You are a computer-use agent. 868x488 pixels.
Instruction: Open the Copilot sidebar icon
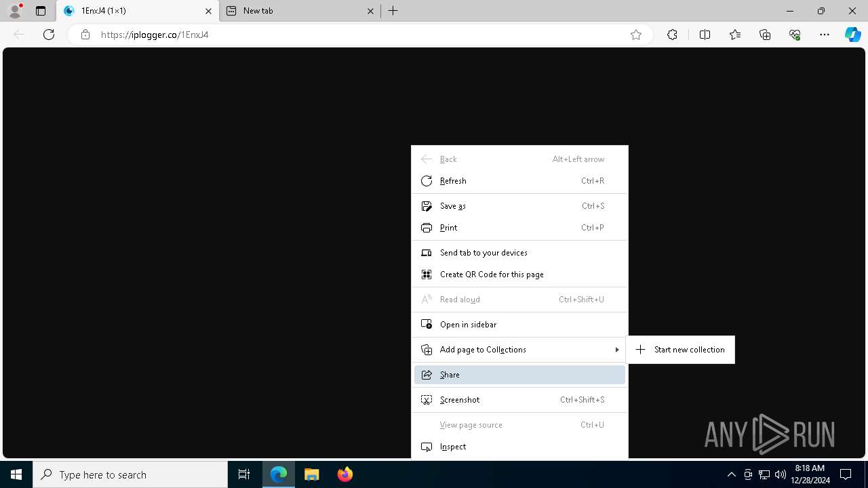[853, 35]
